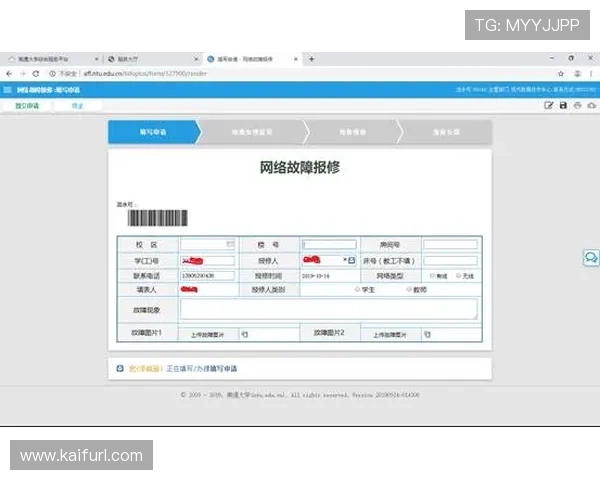The width and height of the screenshot is (600, 480).
Task: Open the hamburger menu in blue header
Action: click(x=7, y=90)
